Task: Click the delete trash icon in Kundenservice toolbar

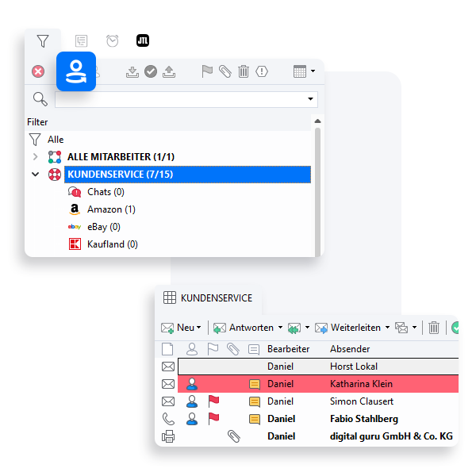Action: click(x=434, y=328)
